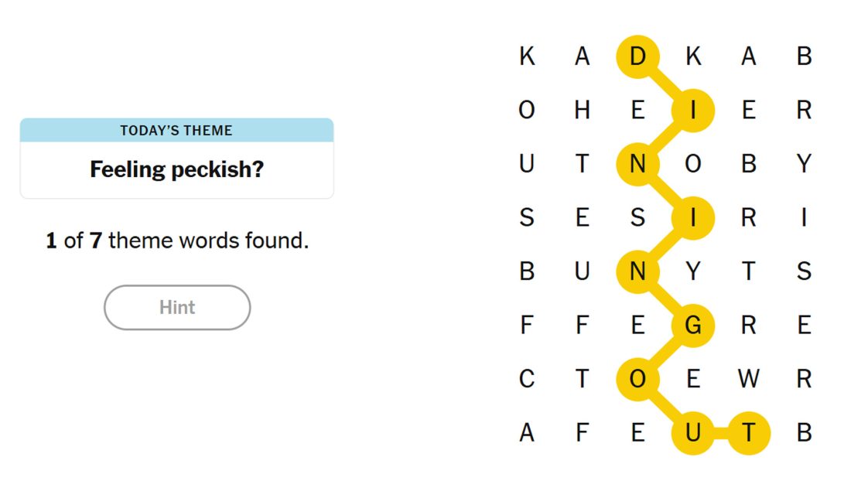Click the highlighted letter N in row five
The height and width of the screenshot is (488, 868).
pyautogui.click(x=638, y=271)
